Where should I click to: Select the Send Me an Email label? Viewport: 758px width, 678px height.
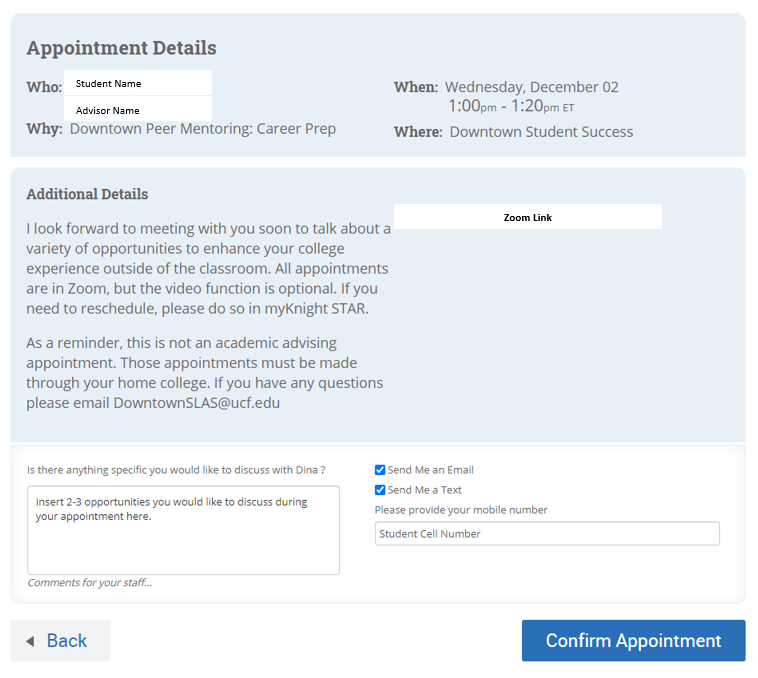point(430,470)
